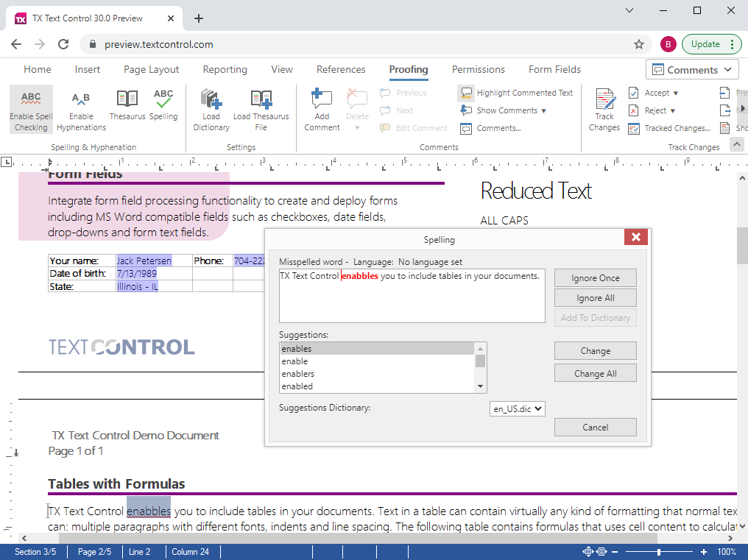This screenshot has width=748, height=560.
Task: Click the Chrome Update button
Action: pos(711,44)
